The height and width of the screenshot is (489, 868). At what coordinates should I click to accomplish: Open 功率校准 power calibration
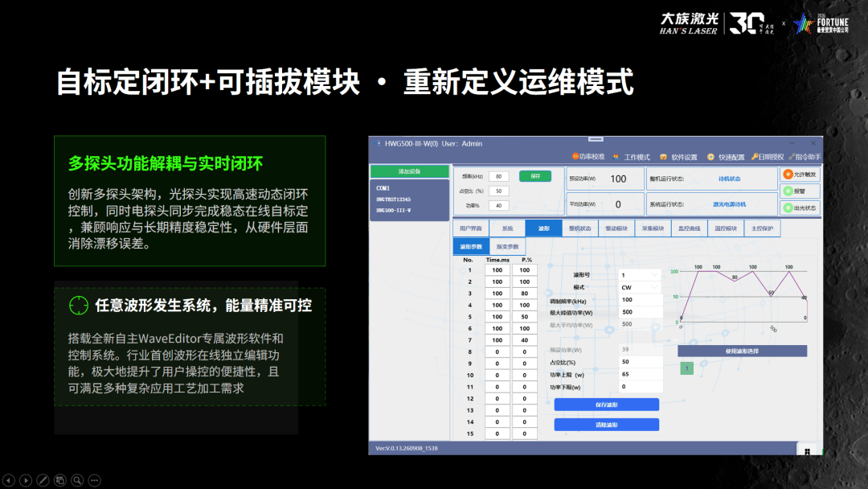click(x=588, y=157)
